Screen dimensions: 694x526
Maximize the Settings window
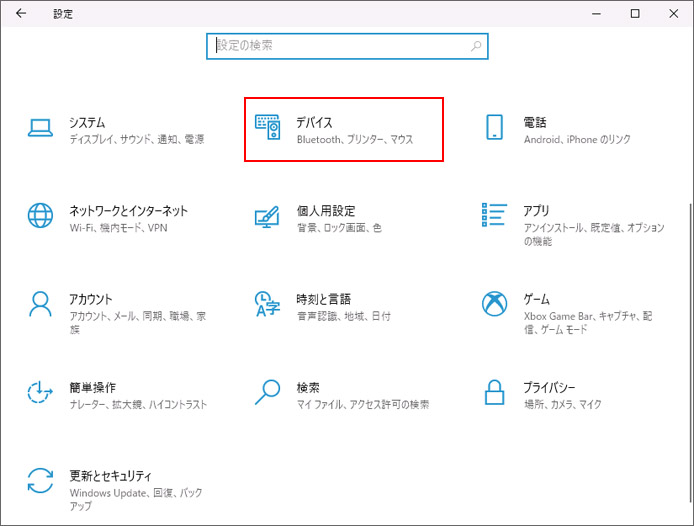(x=635, y=14)
